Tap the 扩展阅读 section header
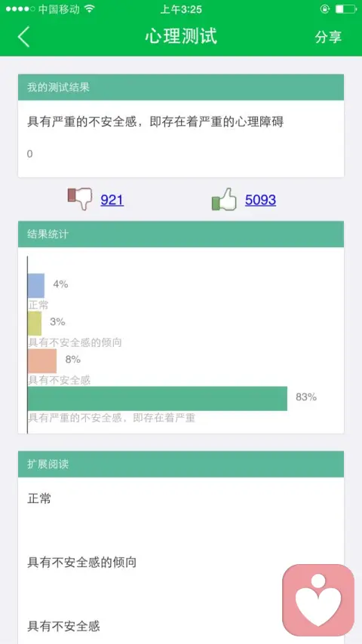Image resolution: width=362 pixels, height=644 pixels. pyautogui.click(x=181, y=464)
